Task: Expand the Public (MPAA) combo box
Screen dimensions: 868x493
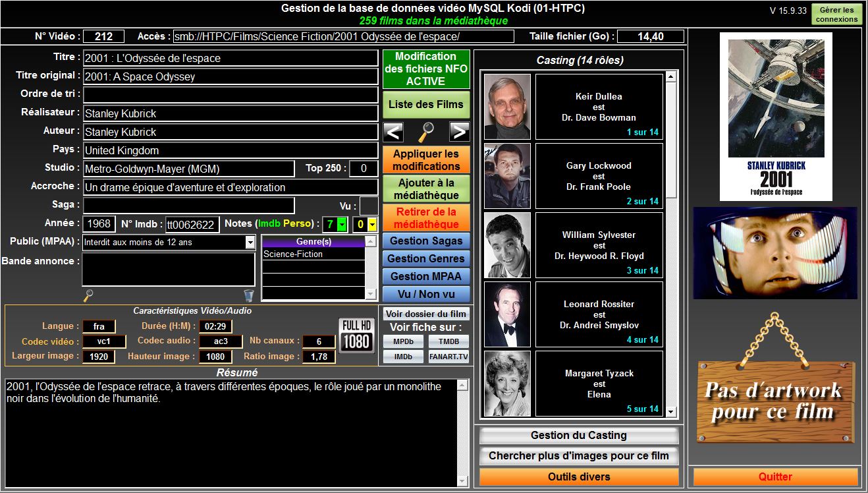Action: (x=250, y=243)
